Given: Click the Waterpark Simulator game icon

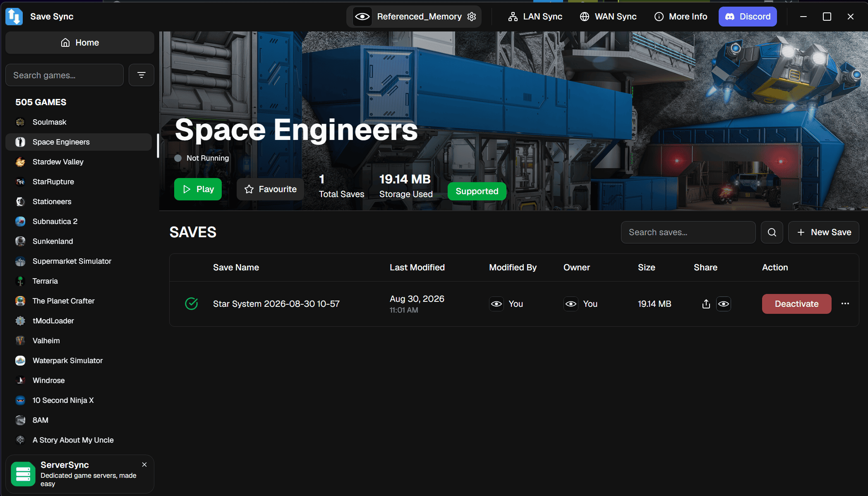Looking at the screenshot, I should click(20, 361).
